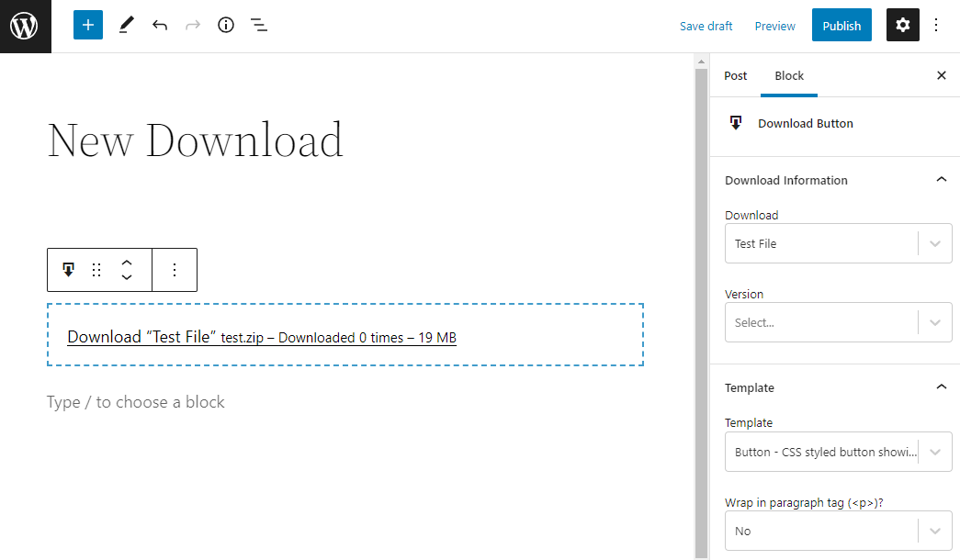Click the Redo arrow icon

click(192, 25)
